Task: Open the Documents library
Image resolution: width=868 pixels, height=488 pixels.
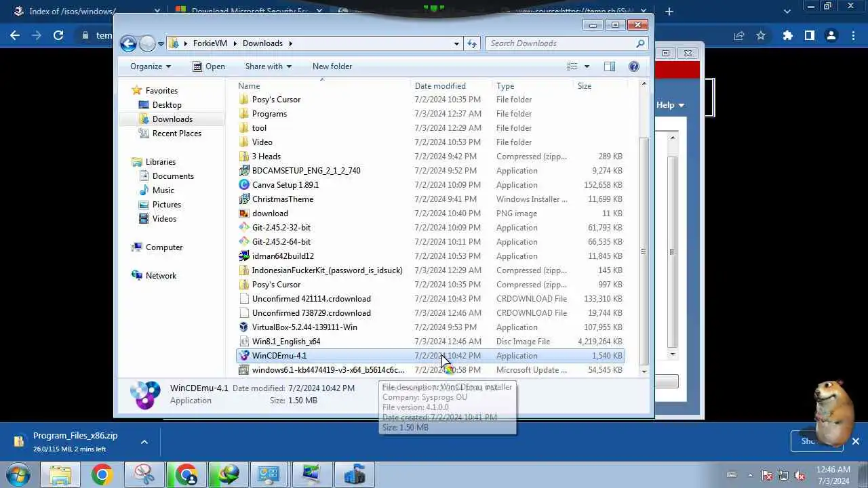Action: 173,176
